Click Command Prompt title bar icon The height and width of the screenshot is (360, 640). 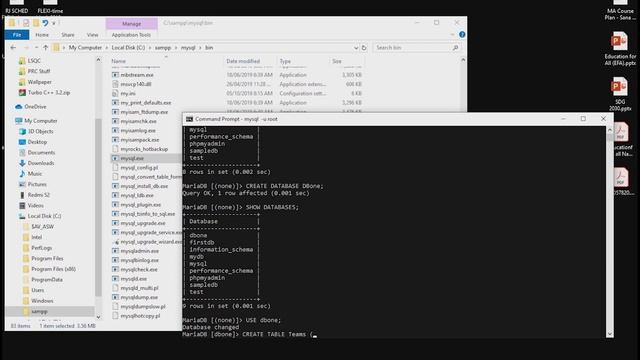189,119
